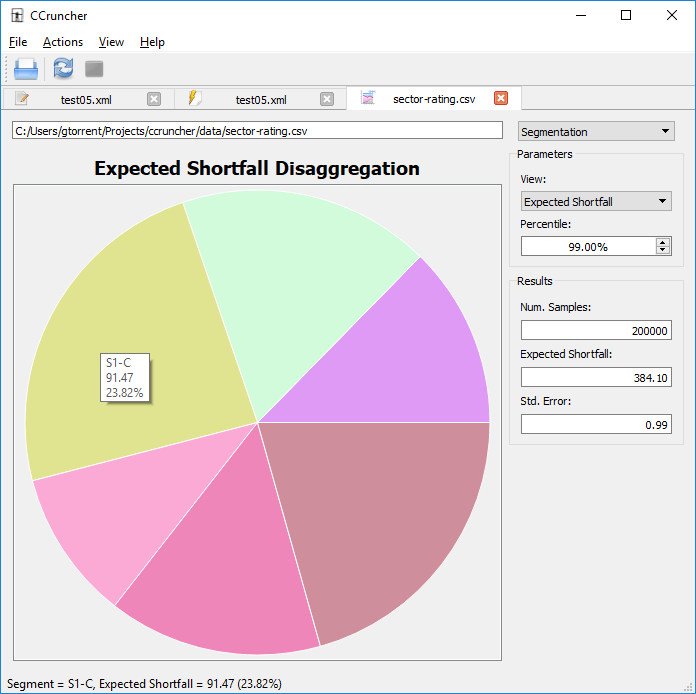Open the View menu
This screenshot has height=694, width=696.
[x=111, y=42]
